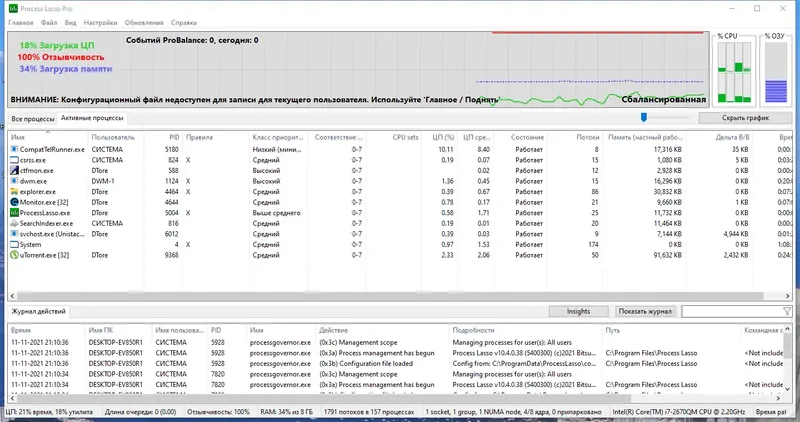Sort by the Состояние column header
800x422 pixels.
(520, 137)
